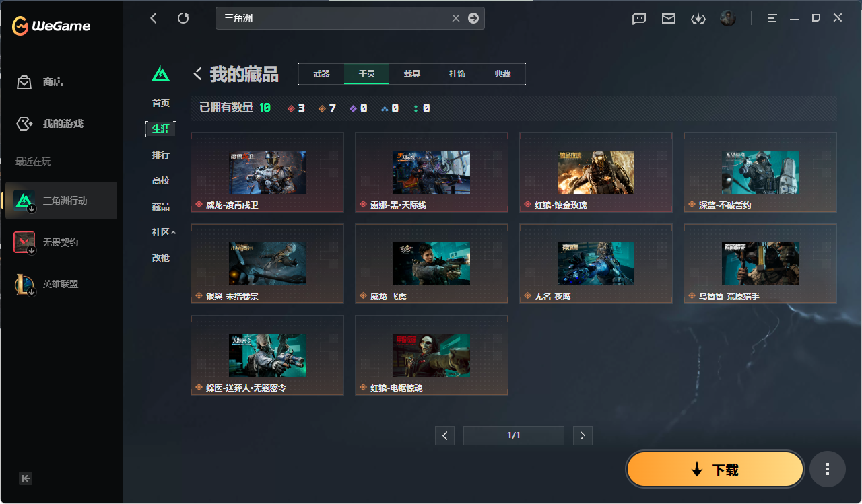Open the mail inbox icon
The height and width of the screenshot is (504, 862).
669,19
